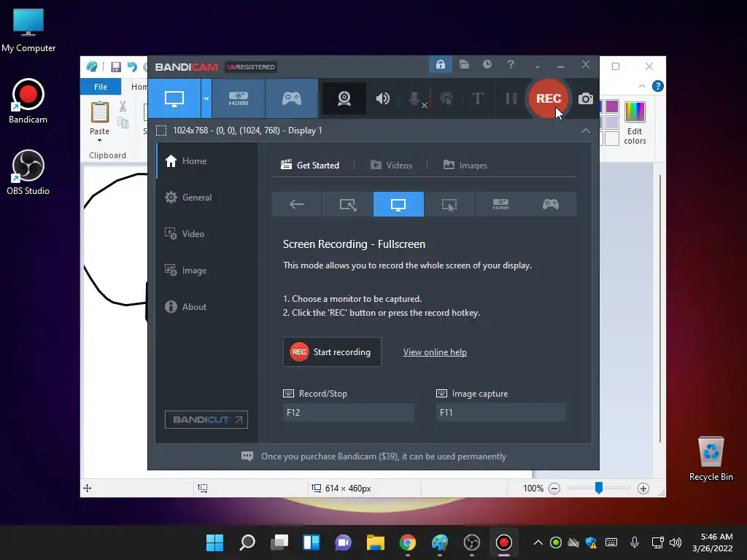Click the Paint zoom slider handle
This screenshot has height=560, width=747.
click(599, 488)
